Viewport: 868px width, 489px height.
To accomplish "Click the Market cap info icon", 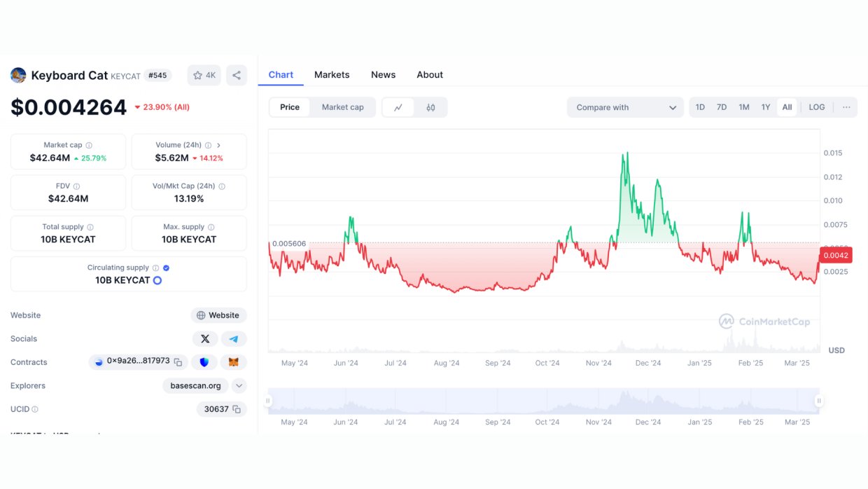I will click(89, 146).
